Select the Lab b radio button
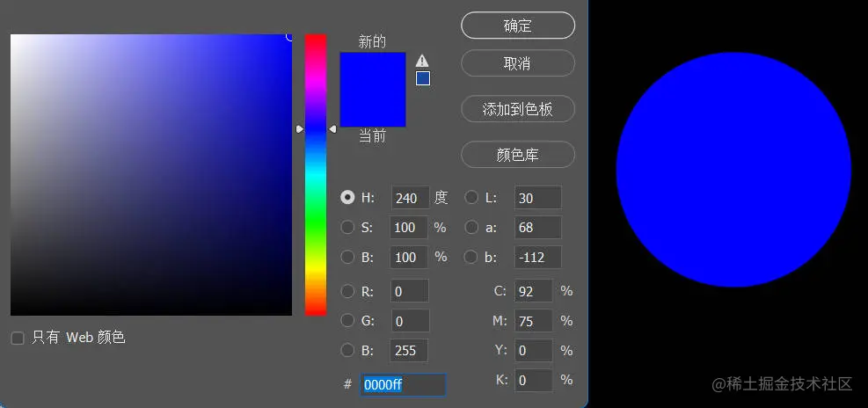The height and width of the screenshot is (408, 868). 471,257
